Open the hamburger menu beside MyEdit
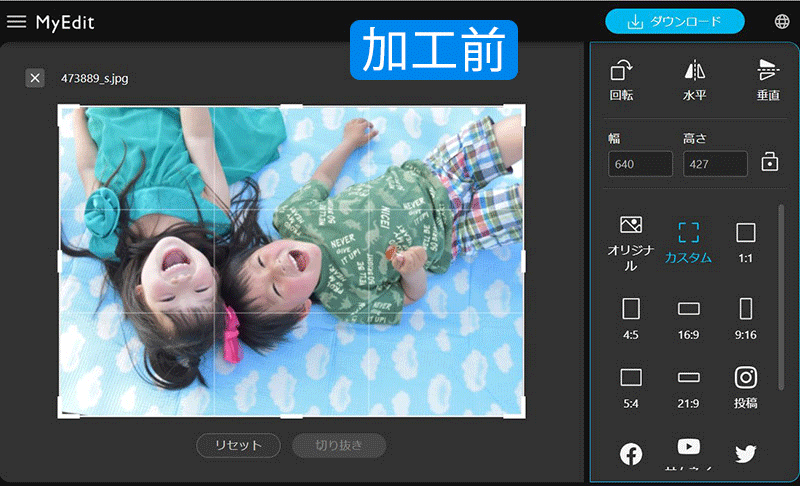 pos(16,21)
